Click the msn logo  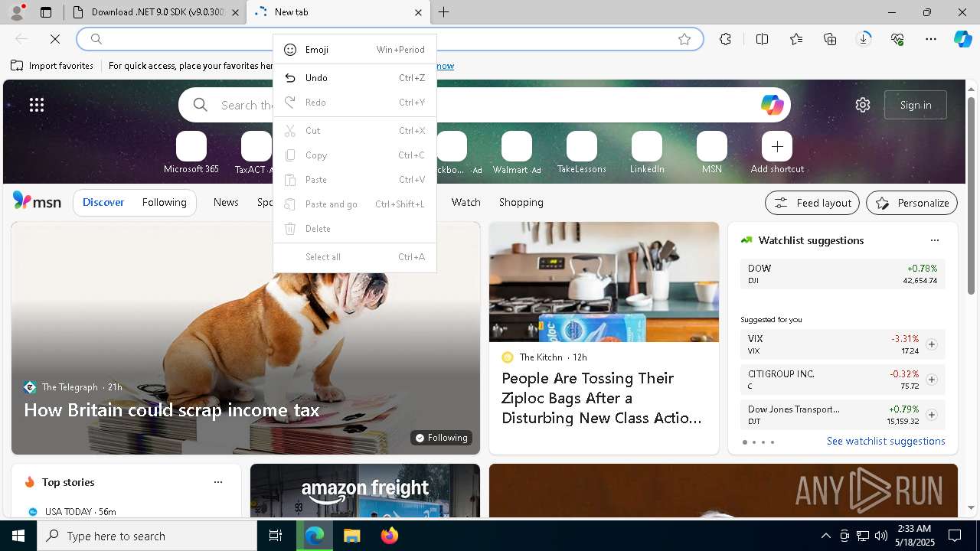(x=37, y=201)
